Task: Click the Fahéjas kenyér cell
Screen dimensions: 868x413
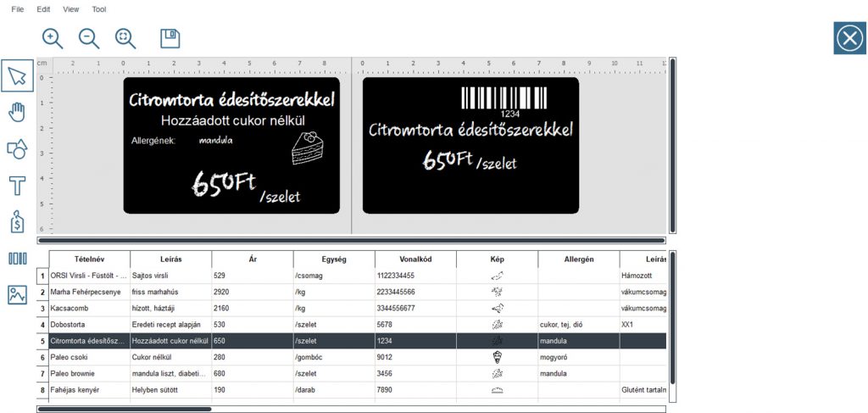Action: click(x=90, y=390)
